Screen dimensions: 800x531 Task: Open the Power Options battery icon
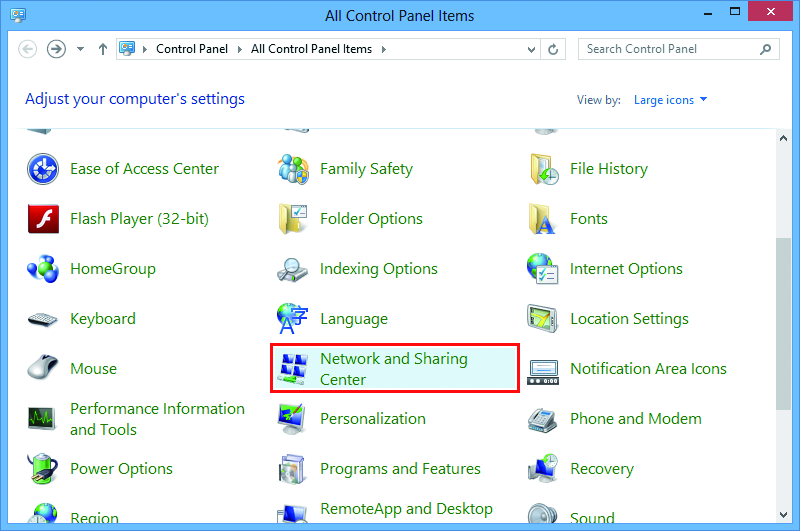43,469
